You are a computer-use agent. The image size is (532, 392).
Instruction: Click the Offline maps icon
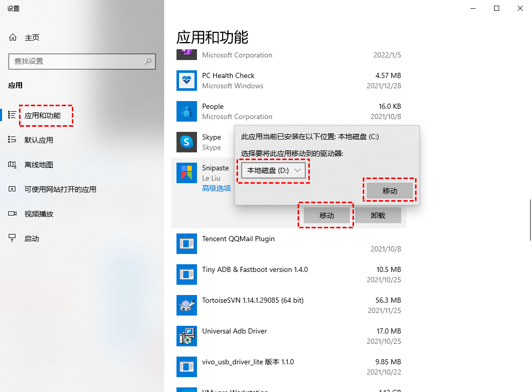tap(12, 165)
